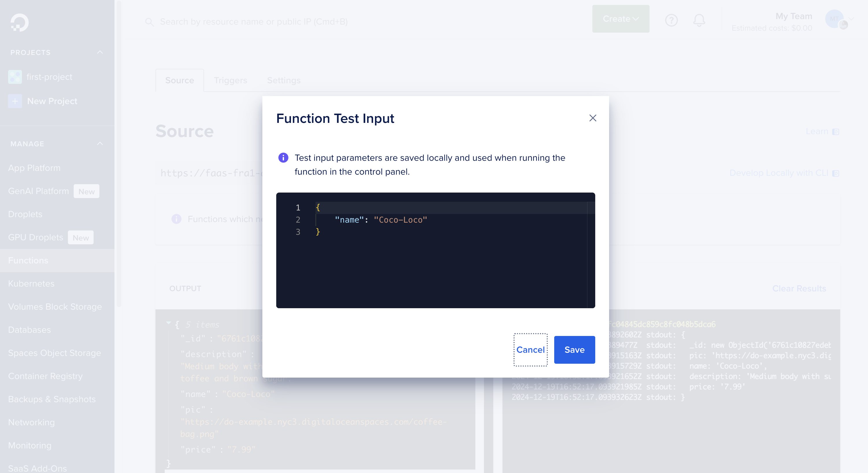The image size is (868, 473).
Task: Select the Triggers tab
Action: click(x=230, y=80)
